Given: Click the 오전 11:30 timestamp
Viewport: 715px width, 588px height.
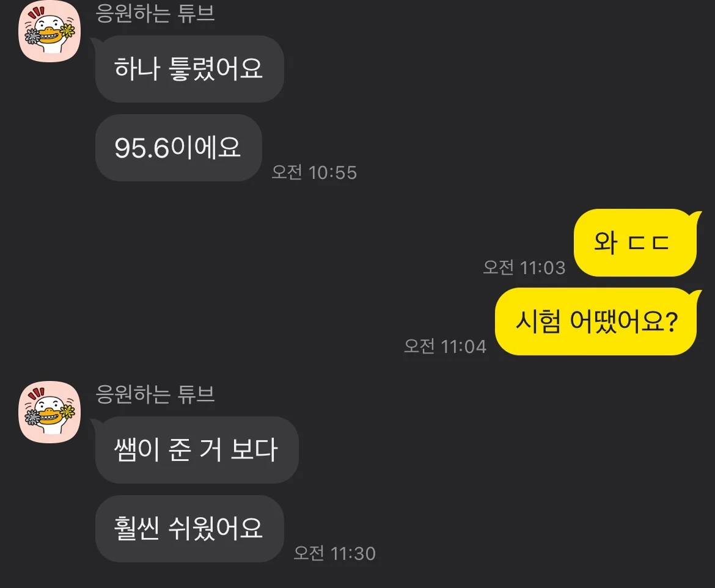Looking at the screenshot, I should (x=335, y=553).
